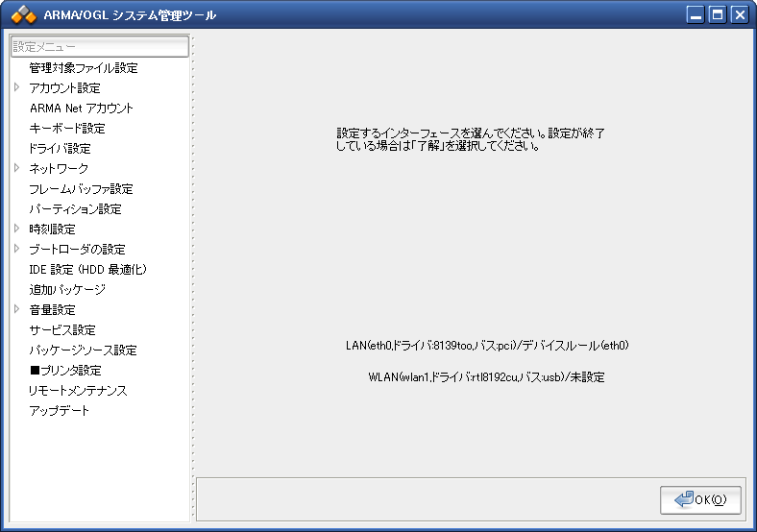This screenshot has width=757, height=532.
Task: Click the 設定メニュー header field
Action: tap(100, 46)
